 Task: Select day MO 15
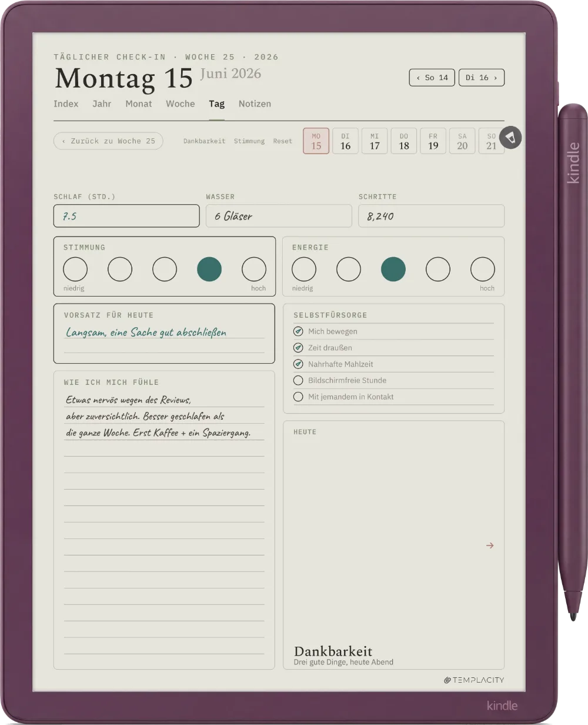(x=316, y=141)
